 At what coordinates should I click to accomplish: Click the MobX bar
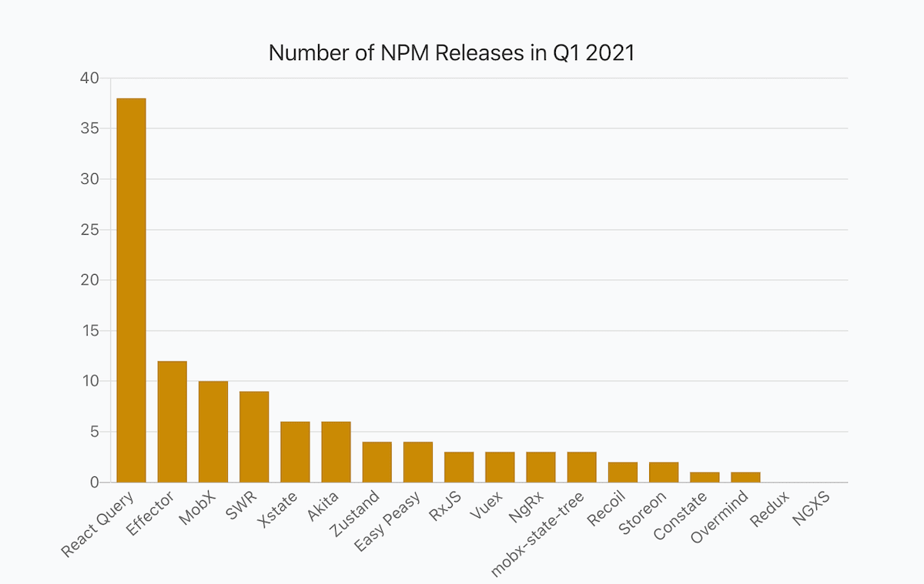tap(213, 432)
